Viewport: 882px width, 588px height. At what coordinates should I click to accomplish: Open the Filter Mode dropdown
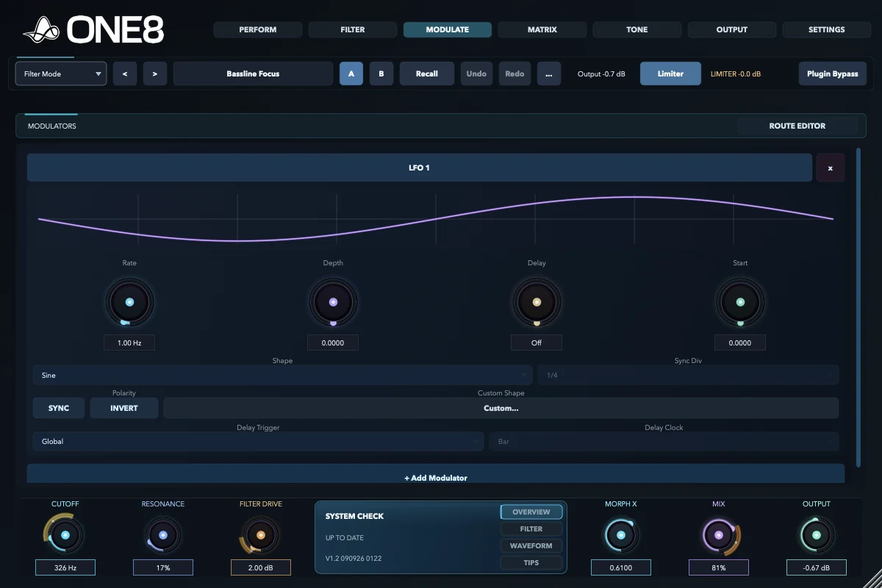point(61,73)
